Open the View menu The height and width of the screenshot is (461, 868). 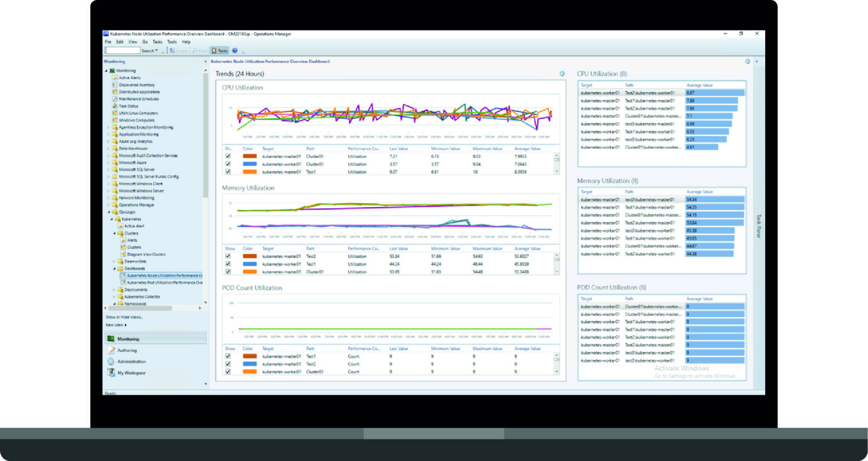pos(132,42)
